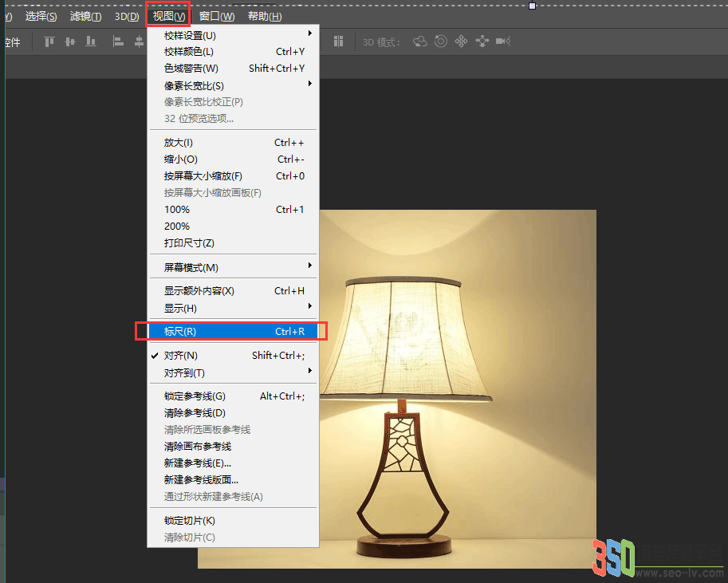Screen dimensions: 728x583
Task: Expand the 校样设置(U) submenu
Action: (233, 35)
